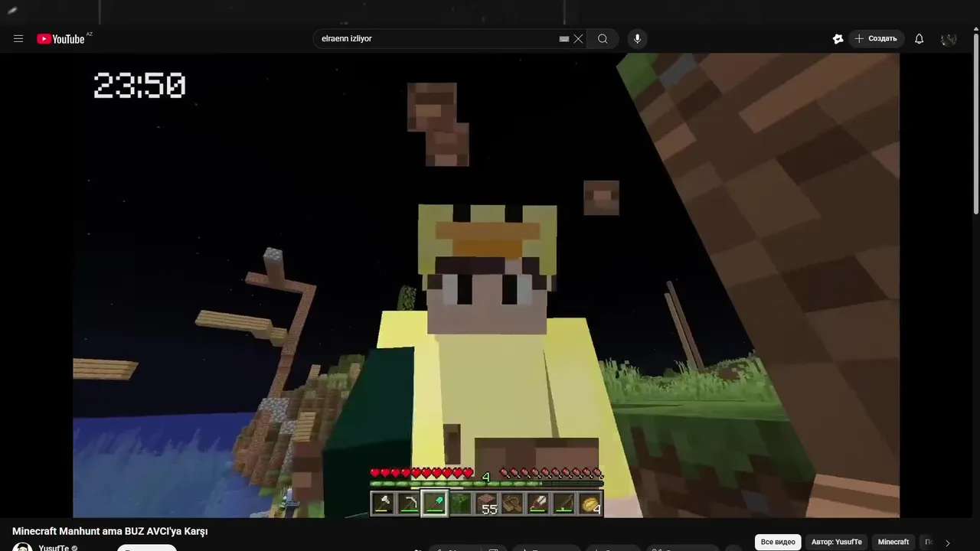Viewport: 980px width, 551px height.
Task: Open the YusufTe channel name link
Action: pos(54,548)
